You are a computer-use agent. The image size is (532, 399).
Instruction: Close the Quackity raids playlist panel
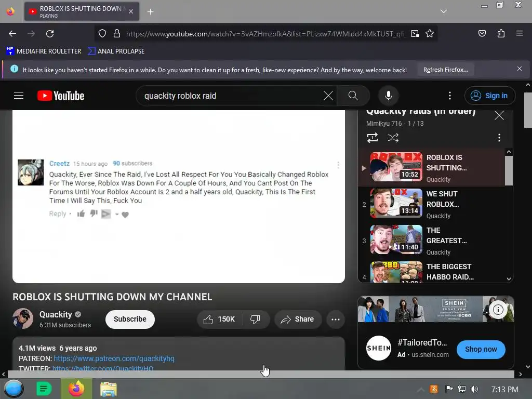coord(499,115)
